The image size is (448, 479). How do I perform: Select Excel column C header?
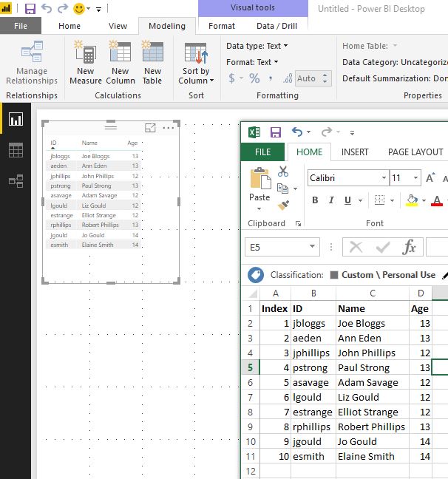(373, 293)
